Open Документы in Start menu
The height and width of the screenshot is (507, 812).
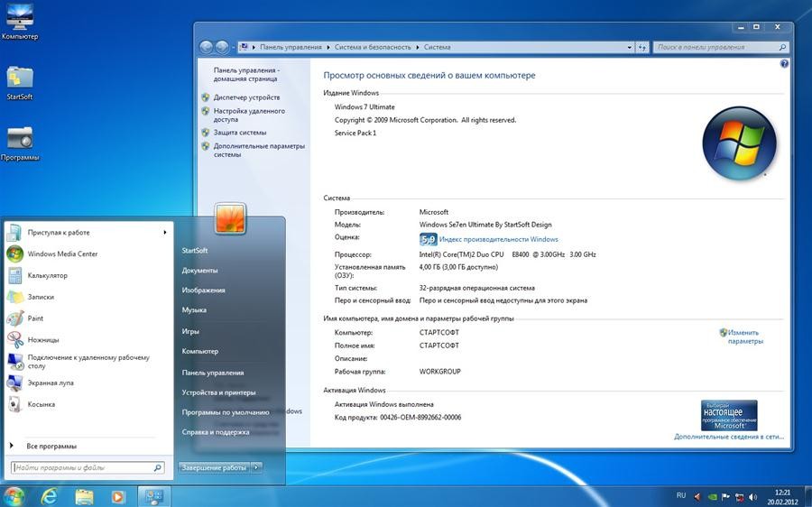199,271
